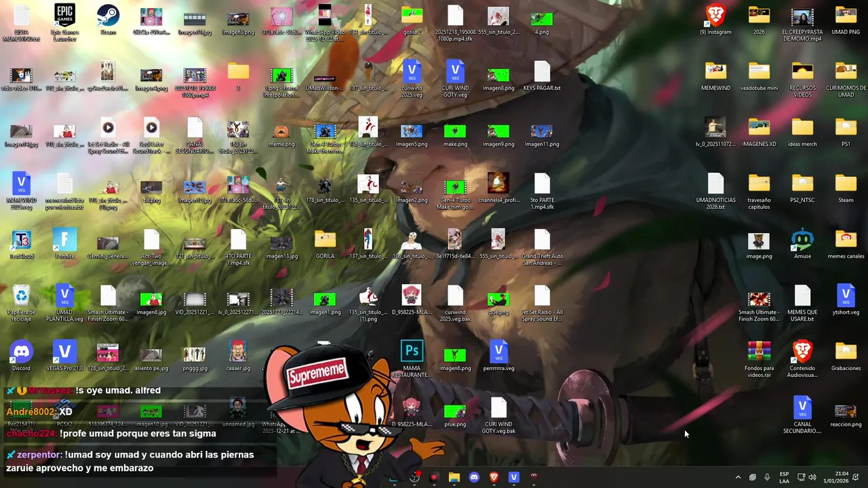Screen dimensions: 868x488
Task: Select UMAD PLANTILLA.veg project file
Action: coord(64,304)
